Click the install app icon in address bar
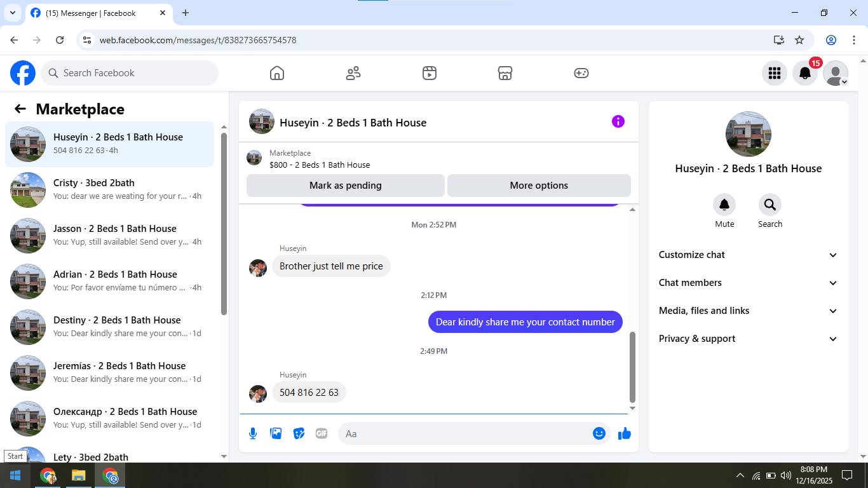 click(x=779, y=40)
